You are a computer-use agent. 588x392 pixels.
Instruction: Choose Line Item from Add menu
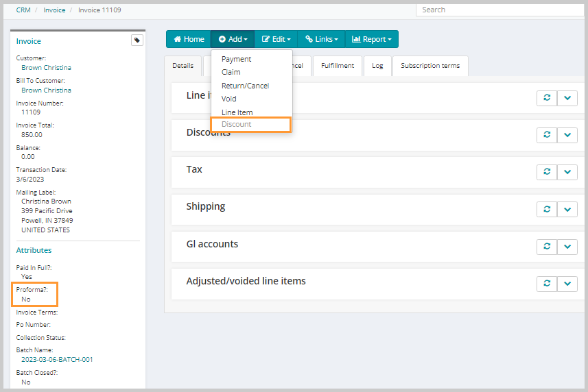click(x=237, y=112)
